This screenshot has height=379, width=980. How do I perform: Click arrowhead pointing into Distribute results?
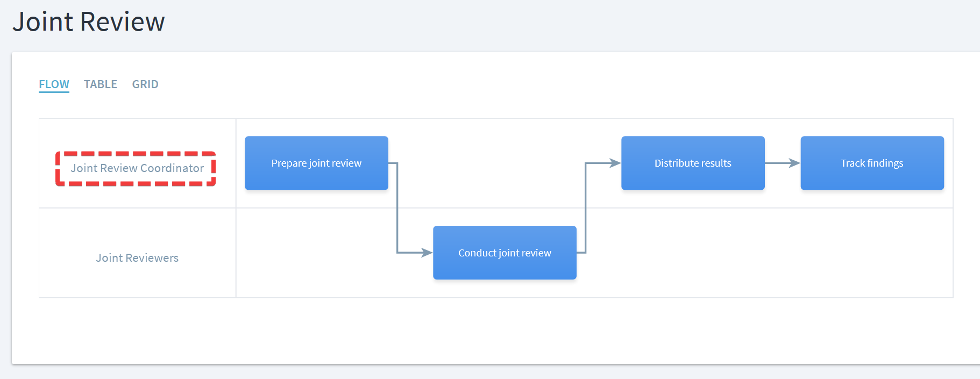[615, 163]
